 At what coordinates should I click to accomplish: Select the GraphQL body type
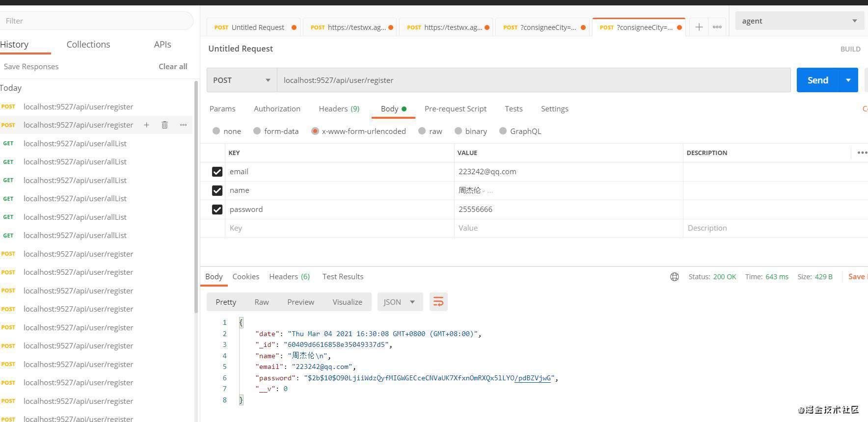click(520, 131)
